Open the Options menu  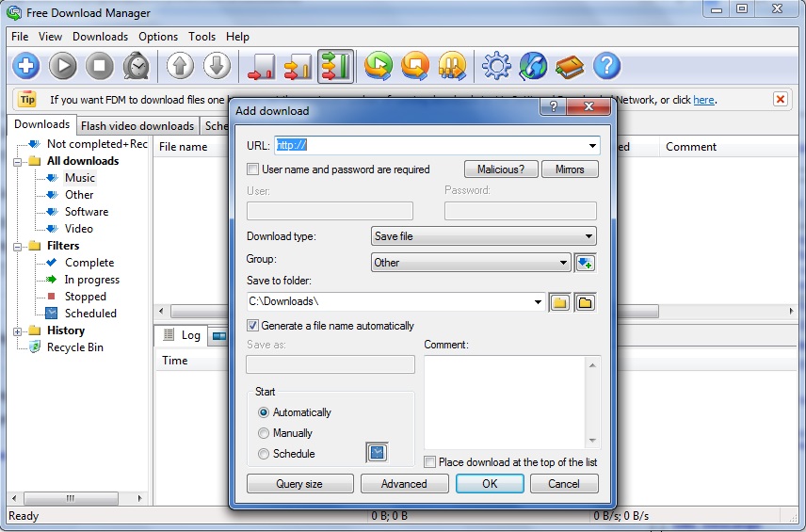tap(158, 37)
